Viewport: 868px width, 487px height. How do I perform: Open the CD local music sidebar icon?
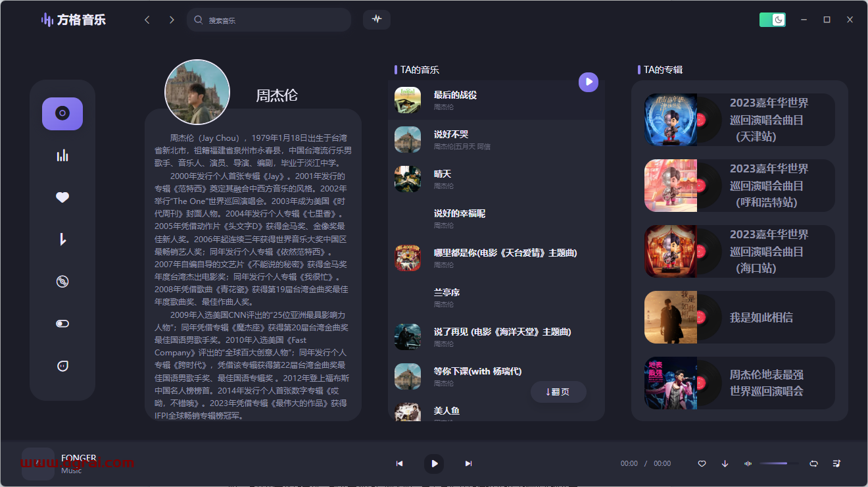(62, 282)
